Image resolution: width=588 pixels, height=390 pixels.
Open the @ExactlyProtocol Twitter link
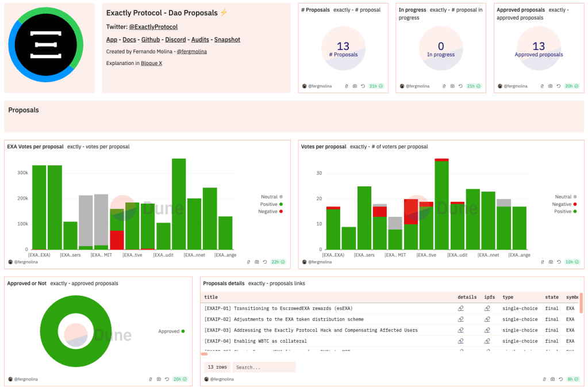click(x=153, y=27)
